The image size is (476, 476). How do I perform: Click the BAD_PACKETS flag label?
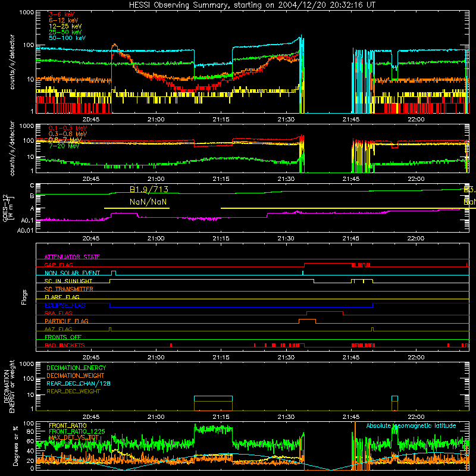[65, 345]
